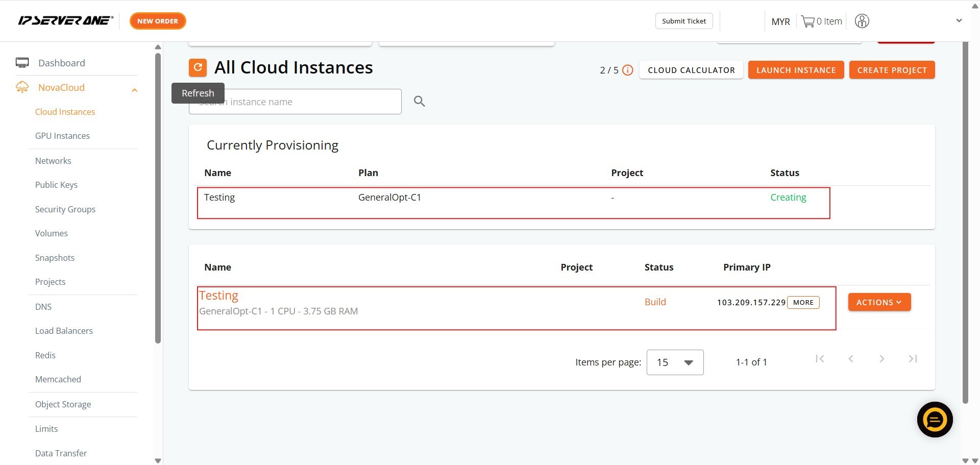Jump to the first page arrow
Screen dimensions: 980x465
pos(820,359)
